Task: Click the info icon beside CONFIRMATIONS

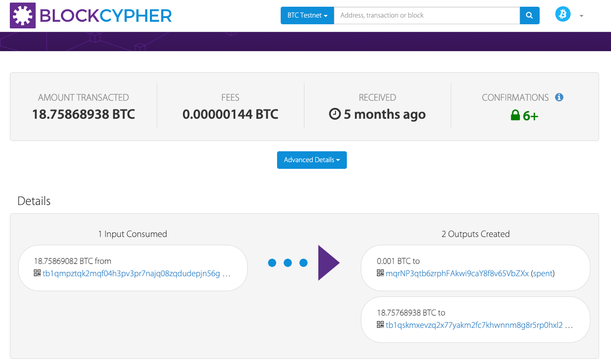Action: [559, 97]
